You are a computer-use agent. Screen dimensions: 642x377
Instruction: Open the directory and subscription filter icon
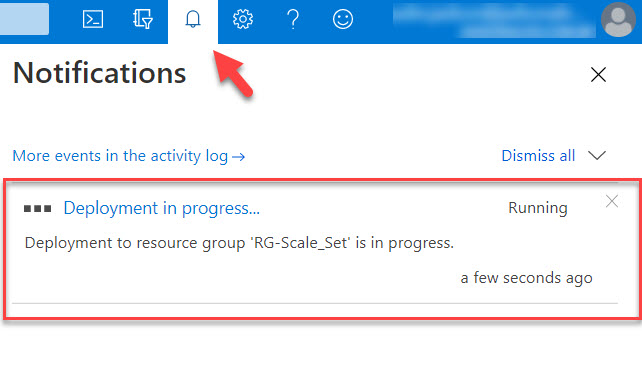pyautogui.click(x=142, y=19)
